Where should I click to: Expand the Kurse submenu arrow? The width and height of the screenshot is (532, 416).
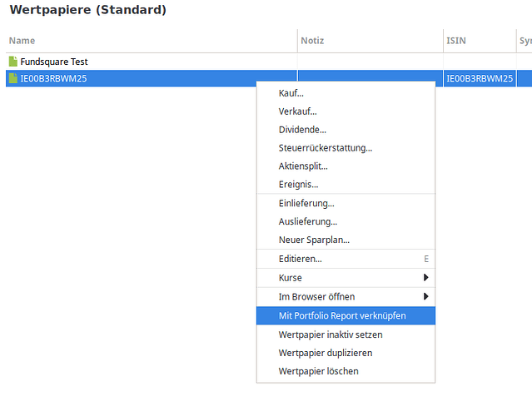(x=426, y=278)
